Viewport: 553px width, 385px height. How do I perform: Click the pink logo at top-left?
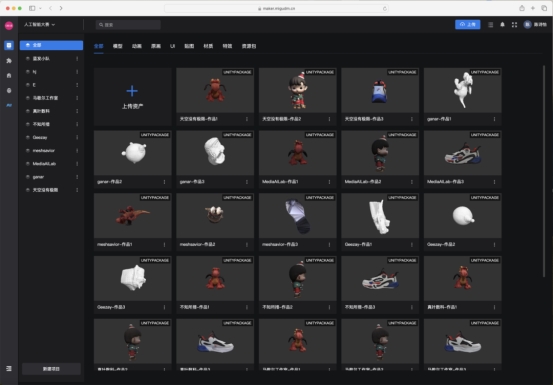coord(9,25)
